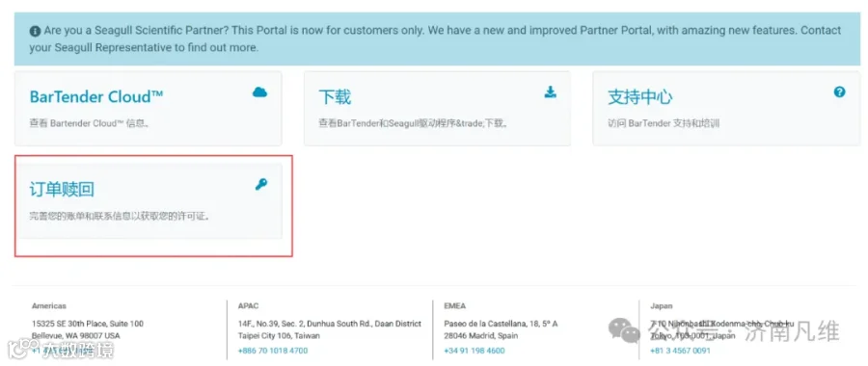Open the 支持中心 heading link
The width and height of the screenshot is (868, 366).
click(640, 97)
